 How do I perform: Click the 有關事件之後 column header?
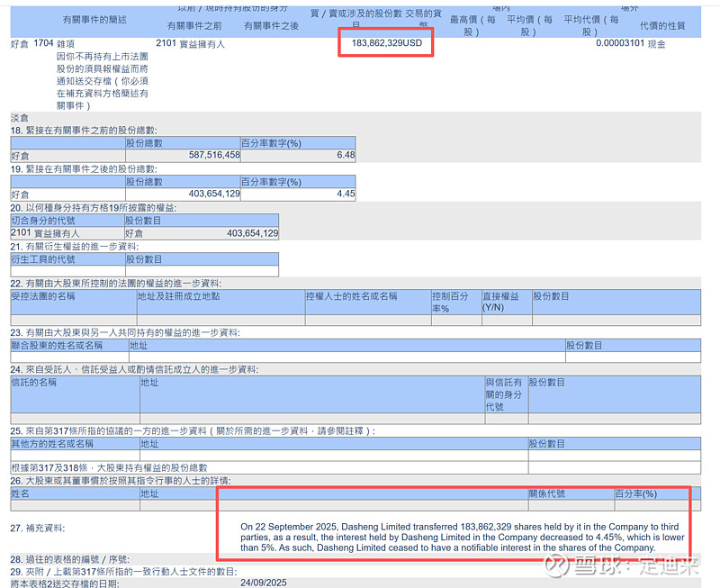coord(272,26)
